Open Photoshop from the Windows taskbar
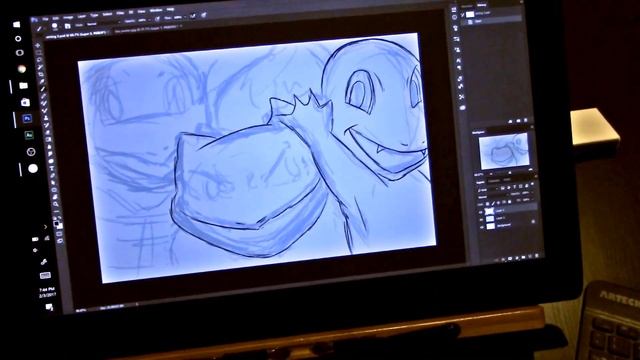Viewport: 640px width, 360px height. coord(27,119)
